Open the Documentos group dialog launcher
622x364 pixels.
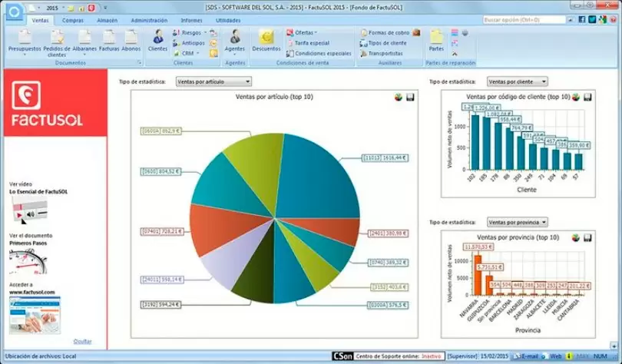pos(140,63)
